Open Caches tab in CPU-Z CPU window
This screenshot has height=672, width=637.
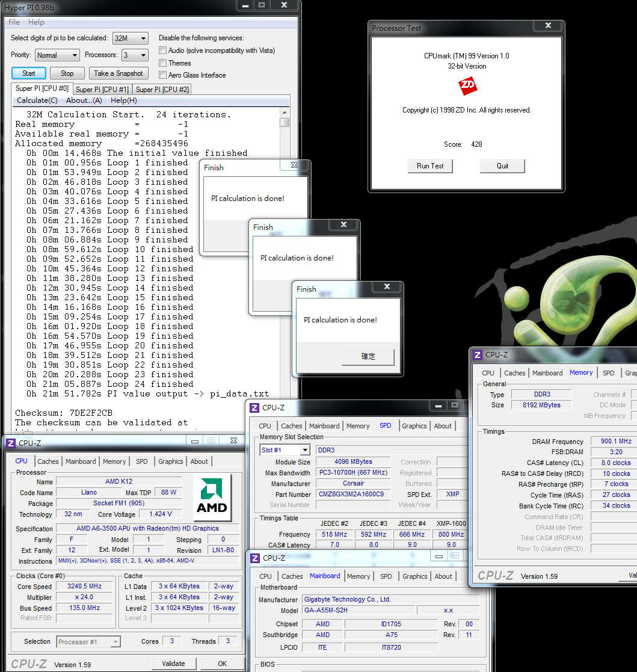48,461
